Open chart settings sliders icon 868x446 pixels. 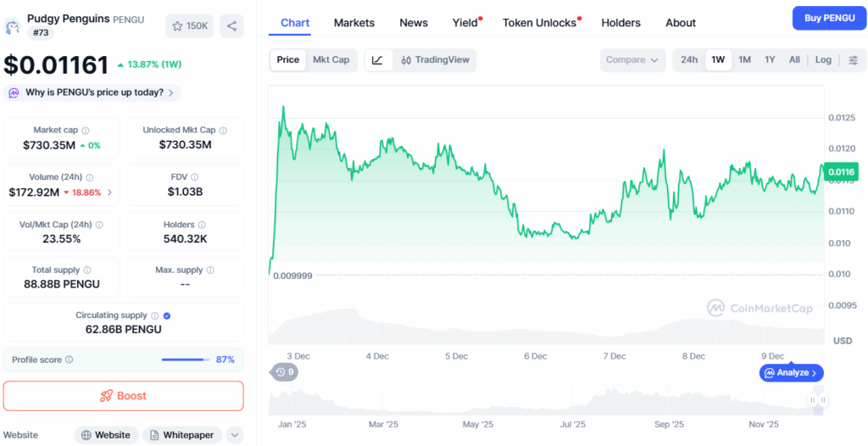click(x=854, y=60)
